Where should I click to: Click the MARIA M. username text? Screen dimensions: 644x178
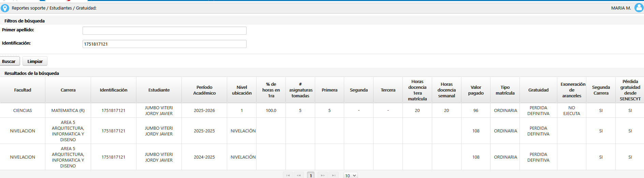coord(621,8)
